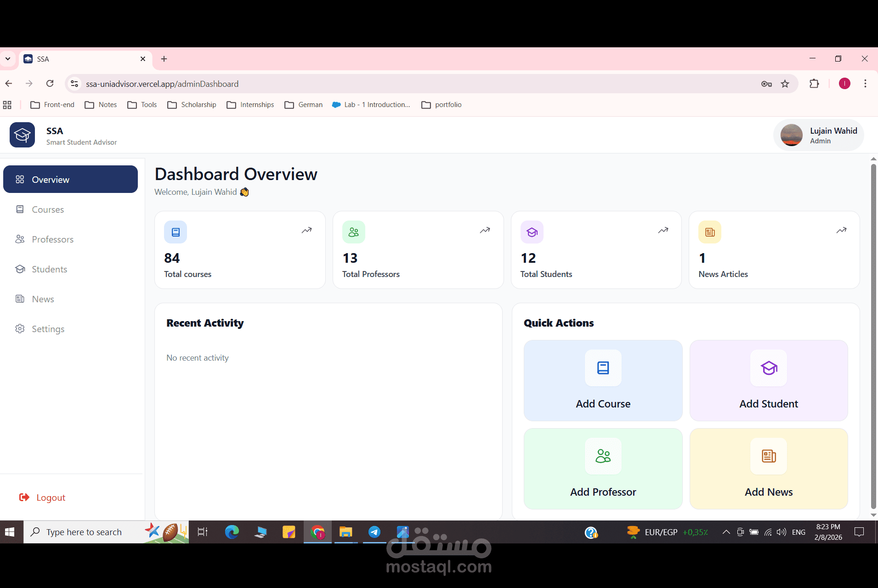Image resolution: width=878 pixels, height=588 pixels.
Task: Click the Logout button
Action: [42, 498]
